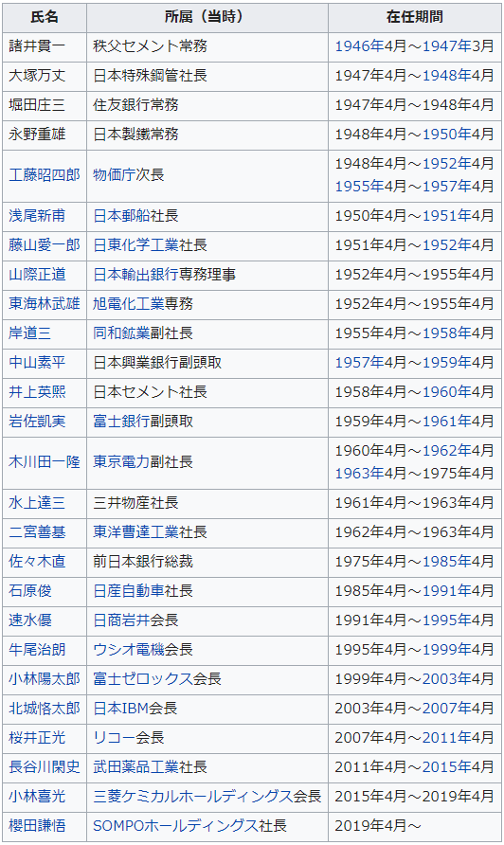Follow the SOMPOホールディングス link
The height and width of the screenshot is (845, 504).
[x=175, y=826]
